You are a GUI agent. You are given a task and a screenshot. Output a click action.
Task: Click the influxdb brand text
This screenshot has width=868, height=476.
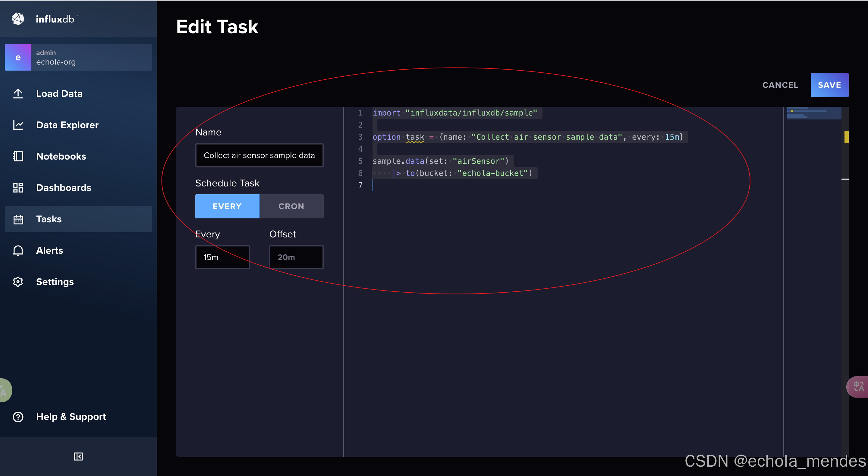(x=57, y=19)
